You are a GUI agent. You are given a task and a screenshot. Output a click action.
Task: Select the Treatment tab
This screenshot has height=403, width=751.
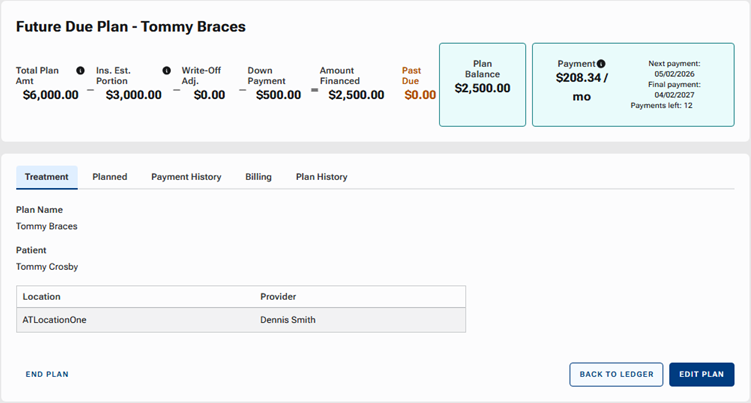tap(47, 177)
